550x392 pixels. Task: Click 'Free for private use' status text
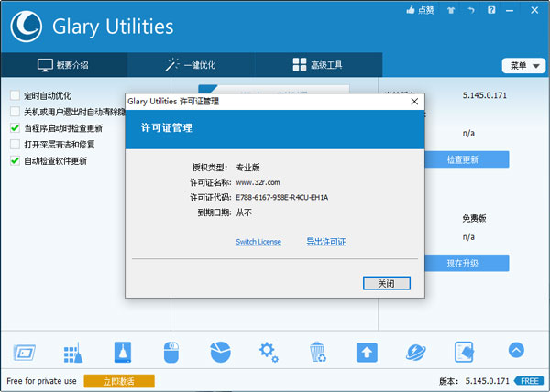(41, 381)
